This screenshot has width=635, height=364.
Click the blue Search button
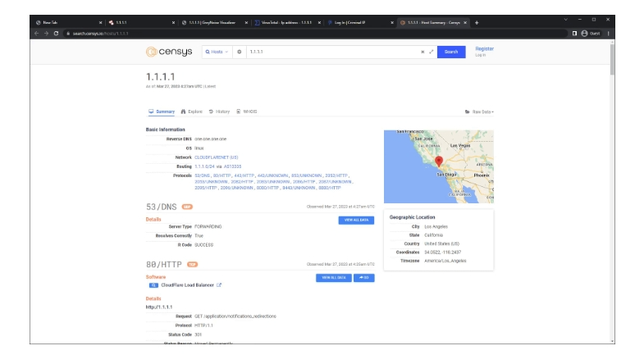click(451, 52)
